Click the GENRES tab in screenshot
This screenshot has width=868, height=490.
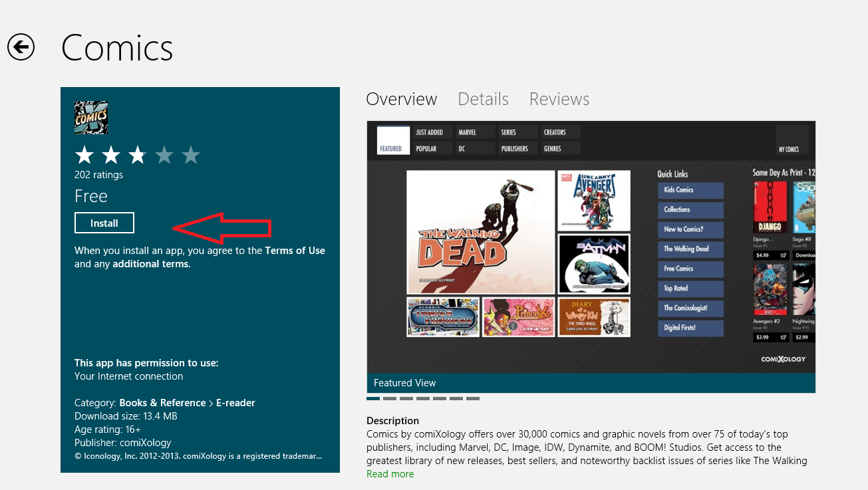tap(560, 148)
